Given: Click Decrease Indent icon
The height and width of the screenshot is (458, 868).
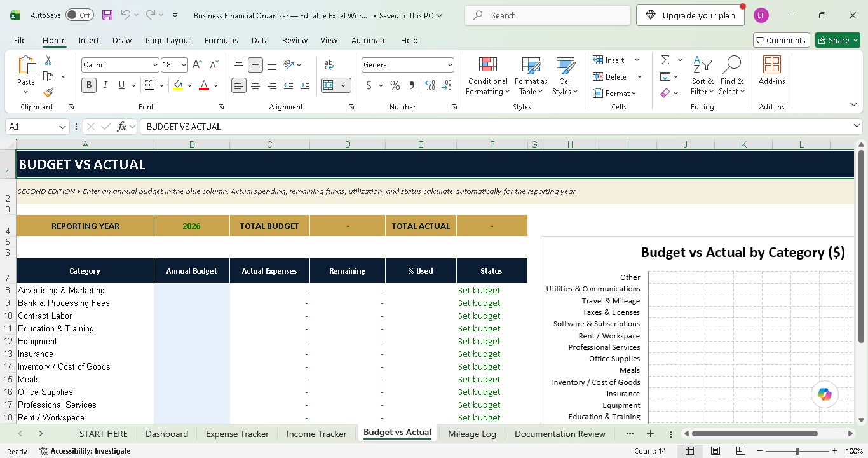Looking at the screenshot, I should pos(288,85).
